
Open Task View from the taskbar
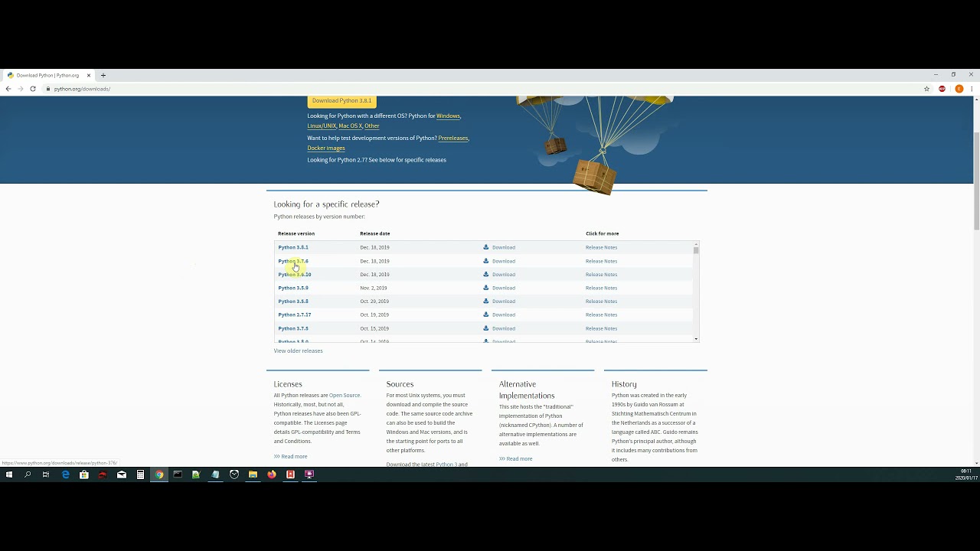point(46,474)
